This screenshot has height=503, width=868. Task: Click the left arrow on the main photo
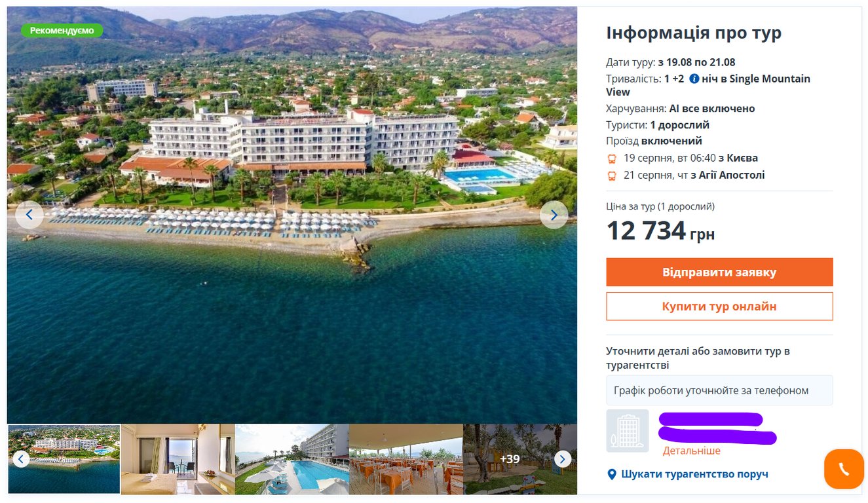[x=29, y=214]
